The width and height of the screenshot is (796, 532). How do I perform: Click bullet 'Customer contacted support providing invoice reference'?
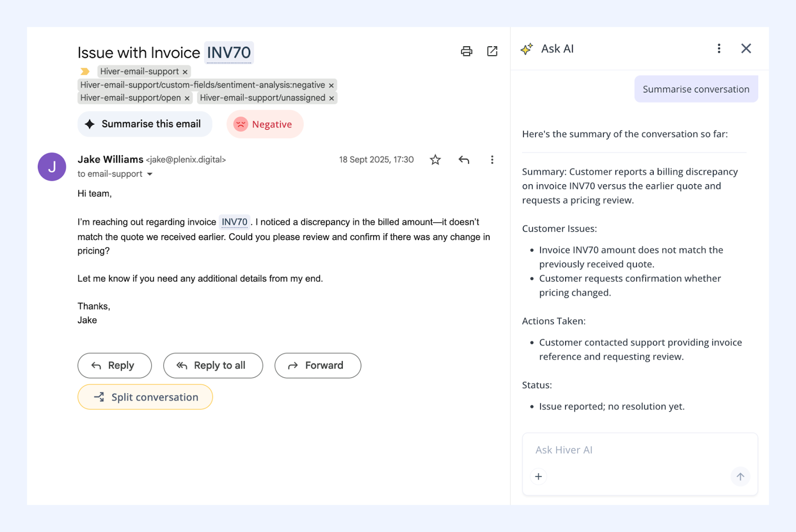[x=641, y=350]
